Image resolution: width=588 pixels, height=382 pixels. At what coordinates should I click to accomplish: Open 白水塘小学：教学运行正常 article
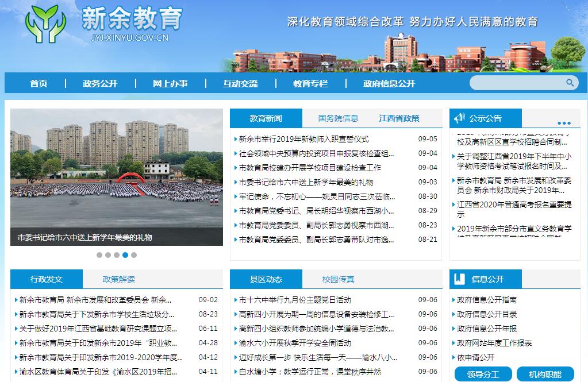(310, 372)
